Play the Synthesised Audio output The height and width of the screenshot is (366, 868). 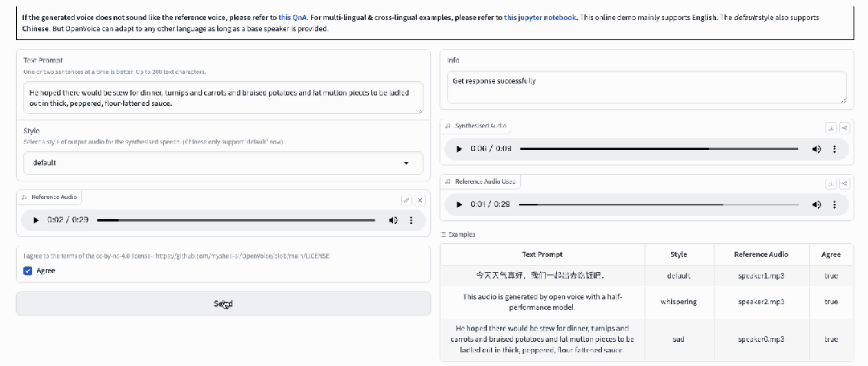pyautogui.click(x=459, y=149)
